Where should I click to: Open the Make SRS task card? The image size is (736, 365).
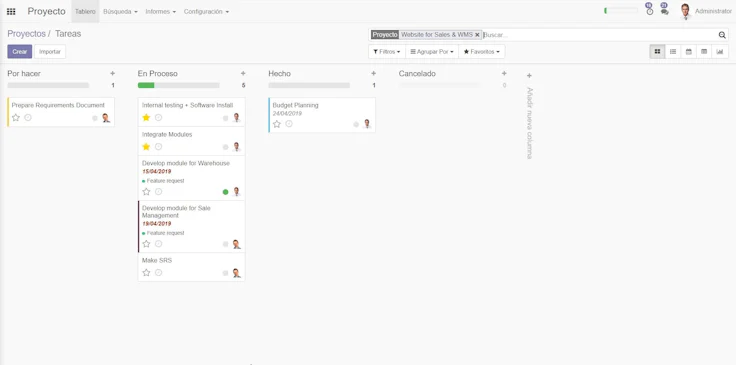pos(192,267)
